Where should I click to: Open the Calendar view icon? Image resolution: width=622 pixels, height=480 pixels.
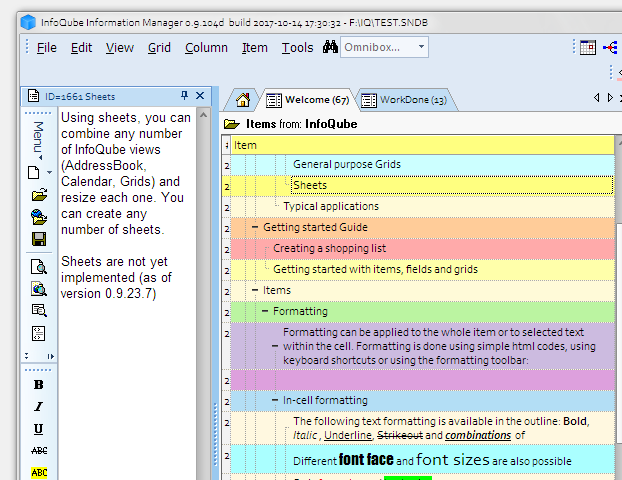587,47
